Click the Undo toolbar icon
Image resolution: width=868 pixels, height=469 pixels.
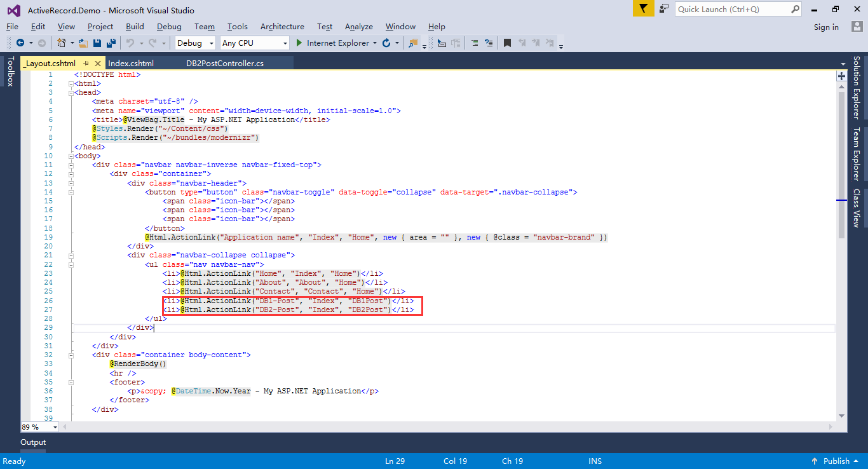(129, 43)
